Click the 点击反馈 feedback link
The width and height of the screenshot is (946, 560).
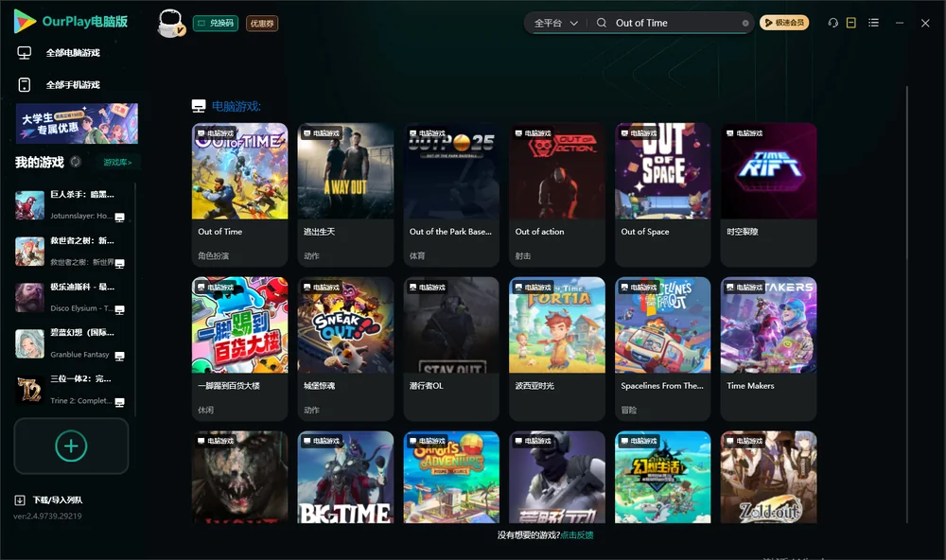tap(577, 534)
